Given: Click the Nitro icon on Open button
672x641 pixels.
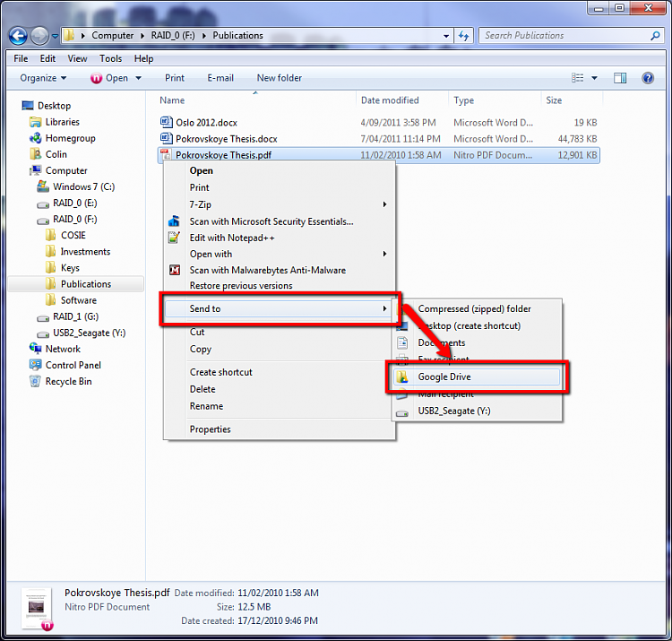Looking at the screenshot, I should pos(97,78).
